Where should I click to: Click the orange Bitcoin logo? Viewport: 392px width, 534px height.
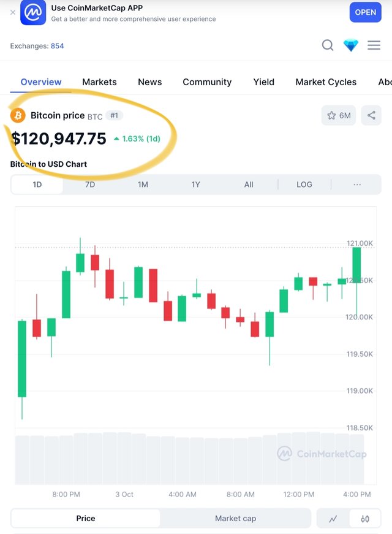tap(18, 115)
